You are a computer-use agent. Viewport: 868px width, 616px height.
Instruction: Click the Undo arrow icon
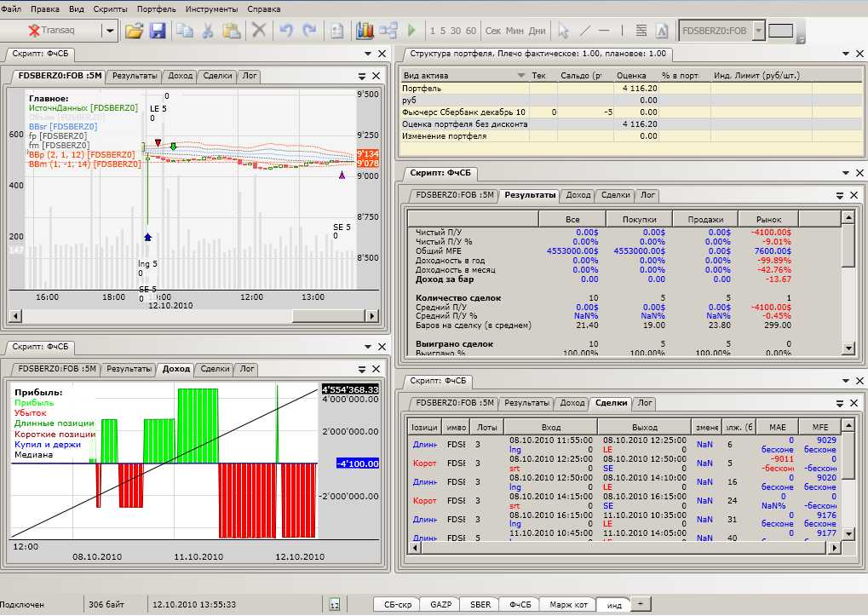(285, 31)
